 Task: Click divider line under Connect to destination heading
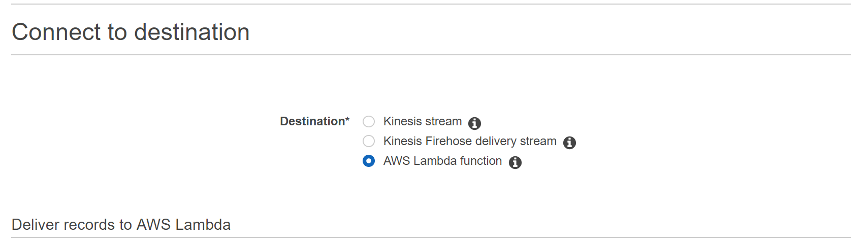coord(431,55)
